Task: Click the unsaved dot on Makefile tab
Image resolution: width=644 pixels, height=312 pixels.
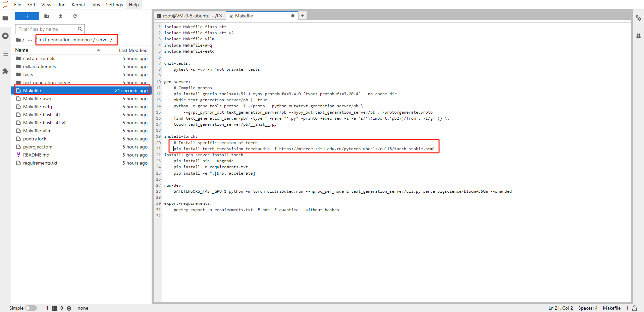Action: [x=293, y=16]
